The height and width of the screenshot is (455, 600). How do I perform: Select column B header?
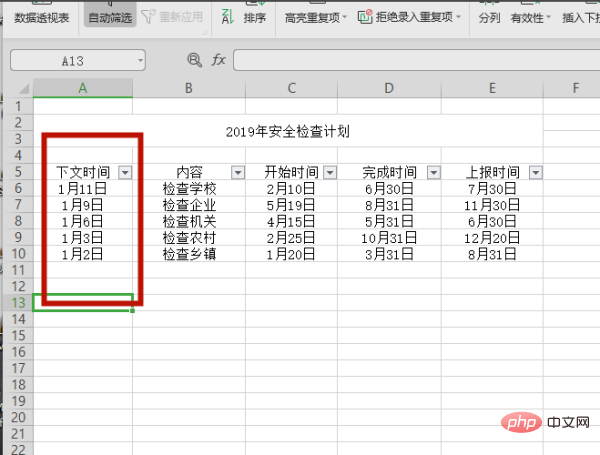pos(189,88)
